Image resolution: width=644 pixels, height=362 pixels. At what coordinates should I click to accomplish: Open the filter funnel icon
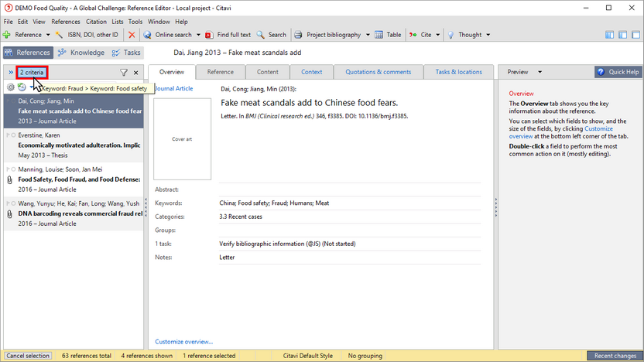tap(124, 73)
